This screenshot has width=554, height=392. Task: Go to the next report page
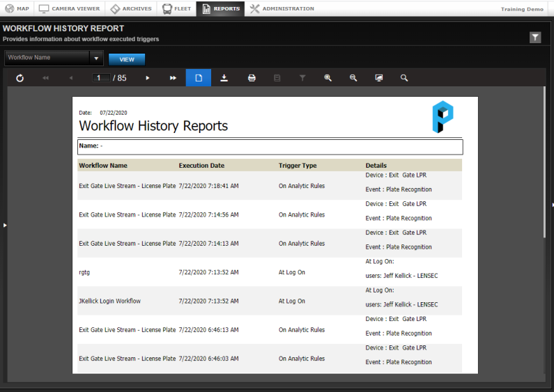coord(148,78)
